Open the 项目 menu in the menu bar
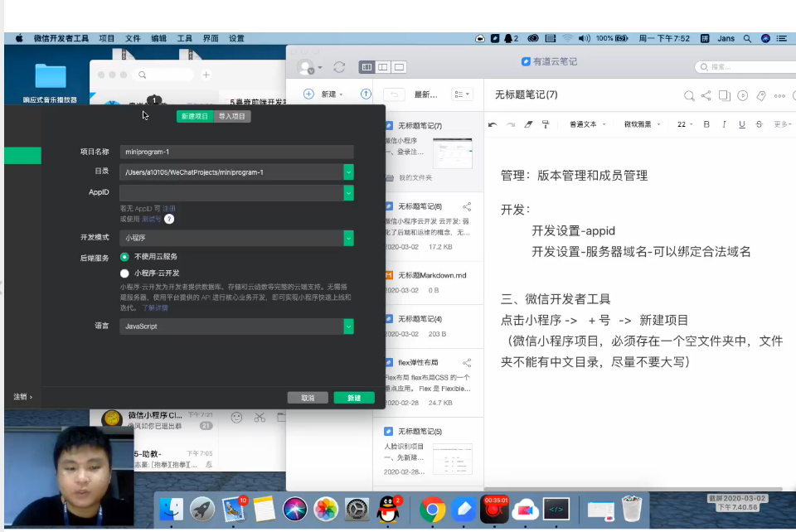 (107, 39)
